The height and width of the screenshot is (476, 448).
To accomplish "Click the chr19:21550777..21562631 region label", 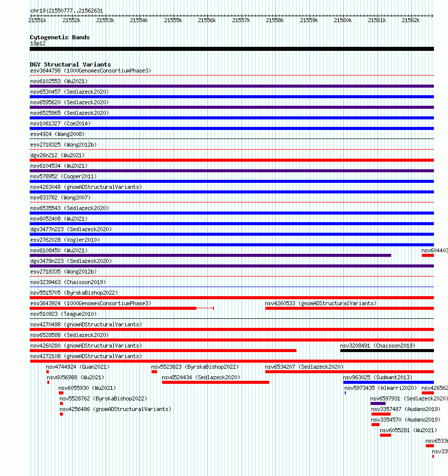I will click(x=66, y=11).
